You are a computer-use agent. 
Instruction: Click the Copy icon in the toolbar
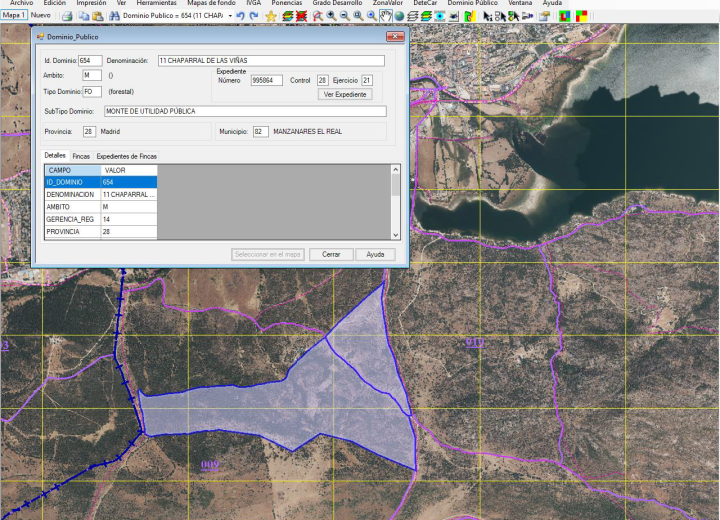point(84,17)
